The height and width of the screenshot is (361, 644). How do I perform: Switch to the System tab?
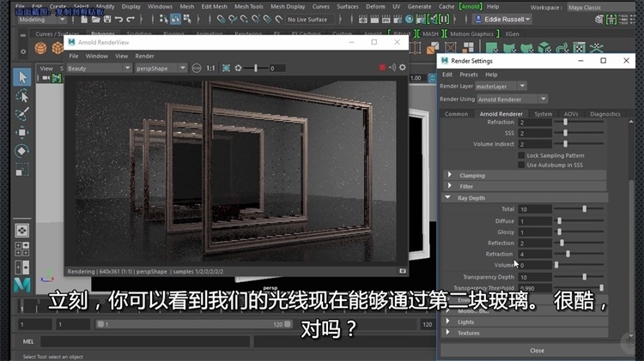(x=543, y=114)
